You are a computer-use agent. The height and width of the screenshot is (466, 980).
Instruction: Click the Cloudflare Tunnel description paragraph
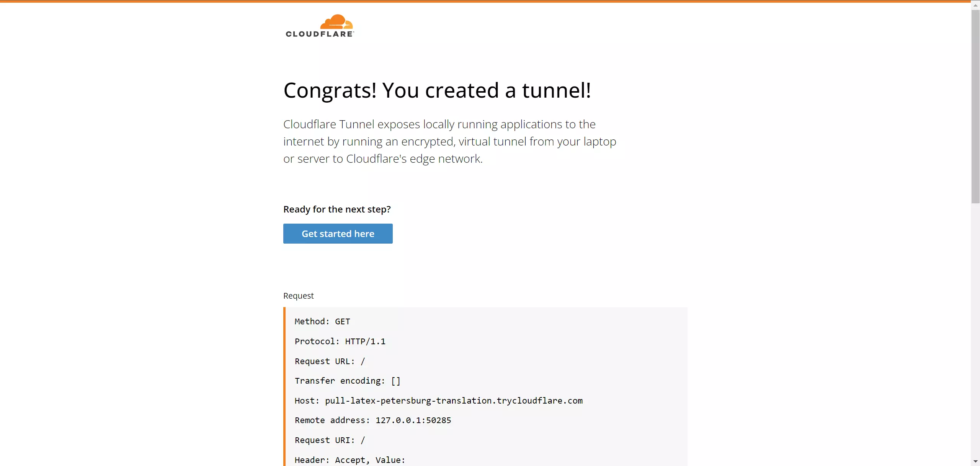(450, 141)
